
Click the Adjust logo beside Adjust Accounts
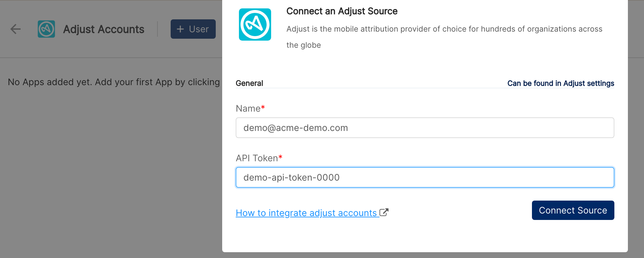pyautogui.click(x=46, y=29)
